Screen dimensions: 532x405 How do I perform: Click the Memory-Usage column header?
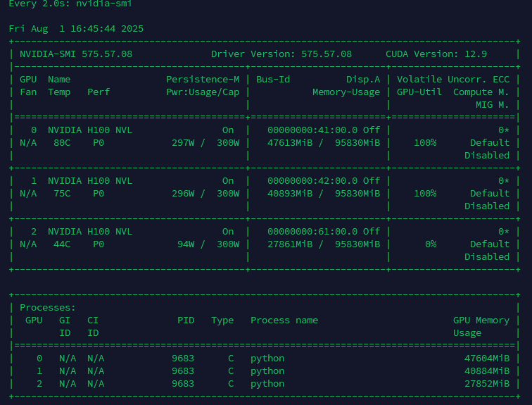[346, 92]
